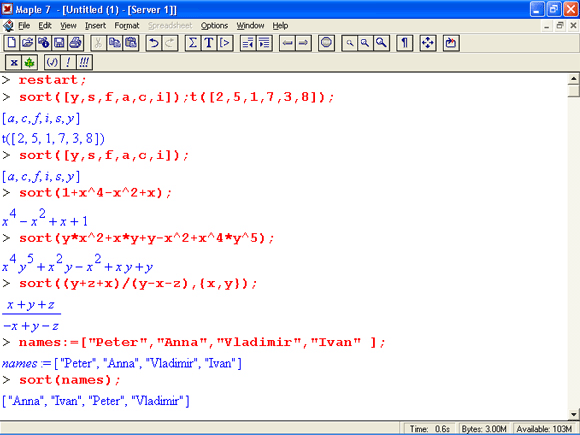The image size is (580, 435).
Task: Click the Stop computation icon
Action: [x=326, y=43]
